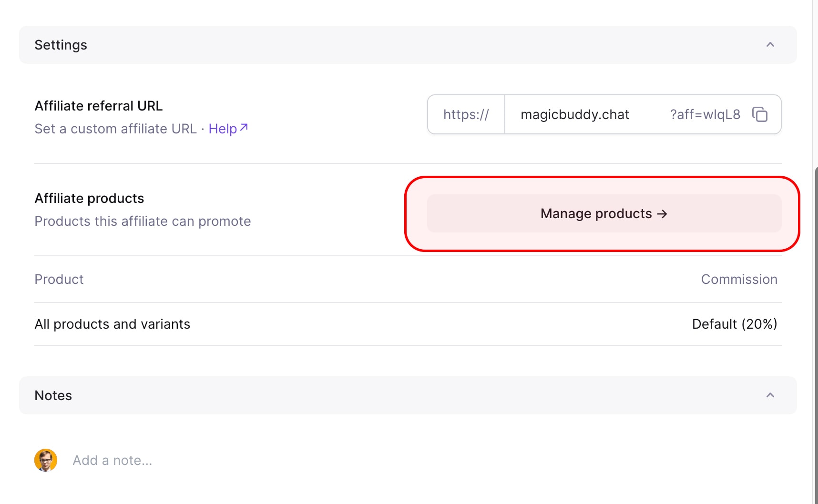Image resolution: width=818 pixels, height=504 pixels.
Task: Click the user avatar next to note field
Action: point(46,460)
